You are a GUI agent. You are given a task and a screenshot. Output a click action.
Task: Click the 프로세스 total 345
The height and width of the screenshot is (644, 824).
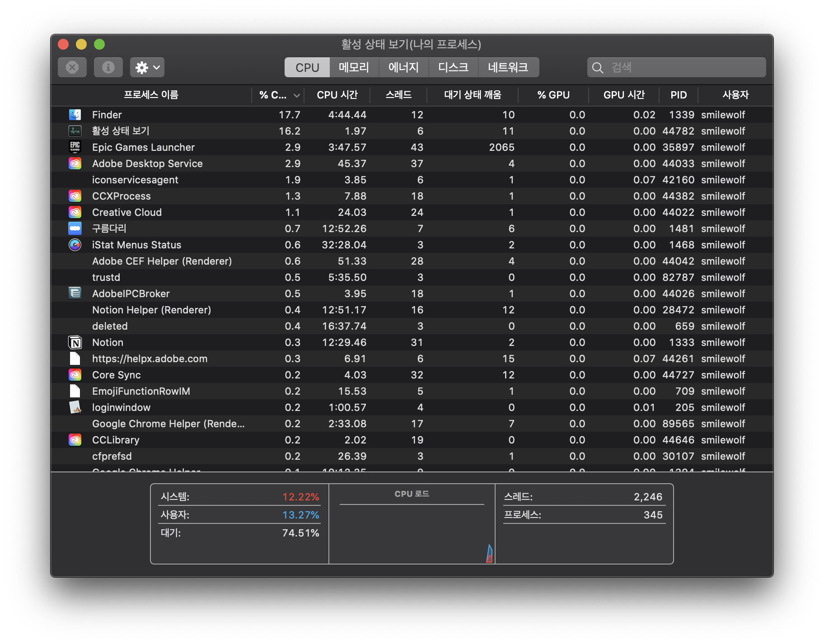(653, 515)
